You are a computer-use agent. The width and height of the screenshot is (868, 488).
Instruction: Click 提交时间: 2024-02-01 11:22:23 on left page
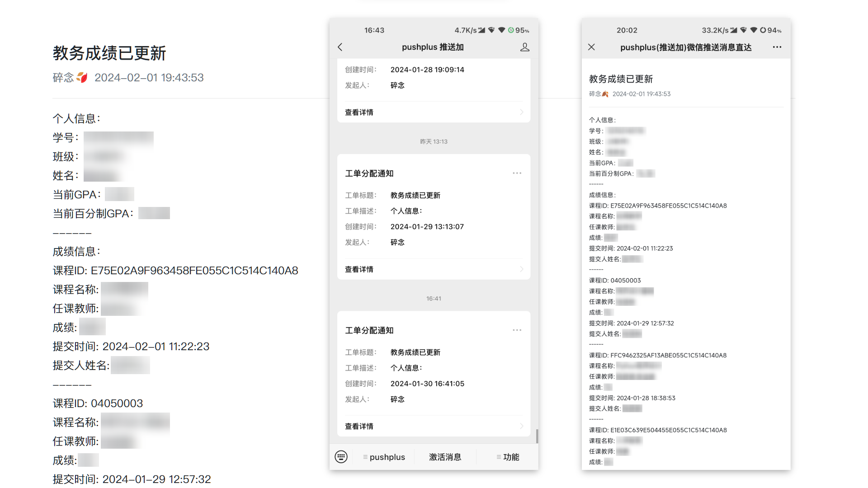(x=131, y=347)
